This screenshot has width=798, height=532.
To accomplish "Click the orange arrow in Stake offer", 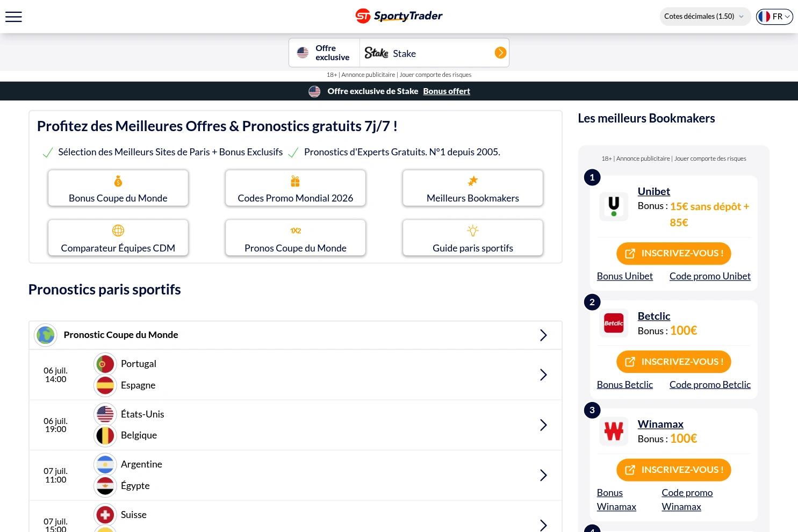I will pyautogui.click(x=500, y=53).
